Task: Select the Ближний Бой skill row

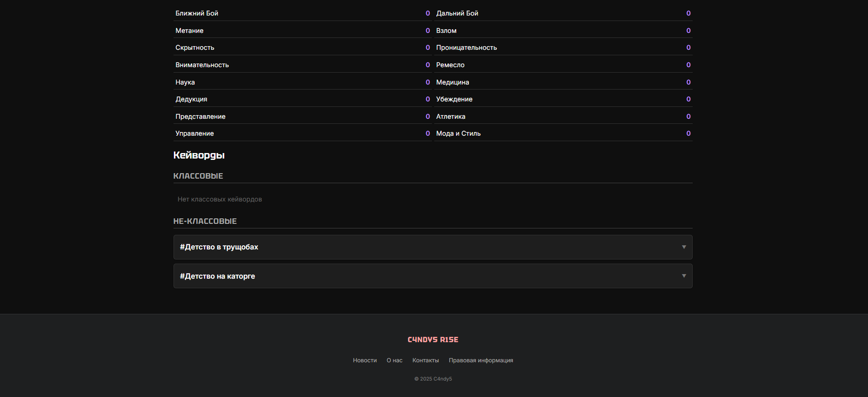Action: (303, 13)
